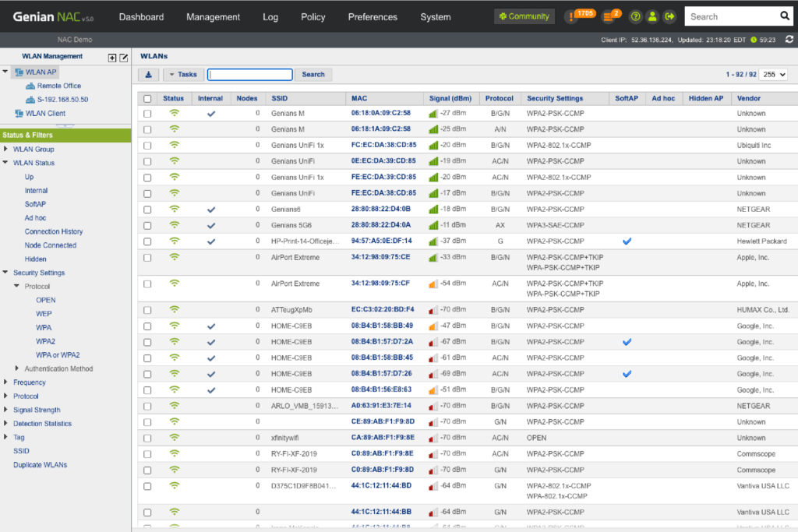The image size is (798, 532).
Task: Open the alerts icon showing 1705
Action: pyautogui.click(x=573, y=16)
